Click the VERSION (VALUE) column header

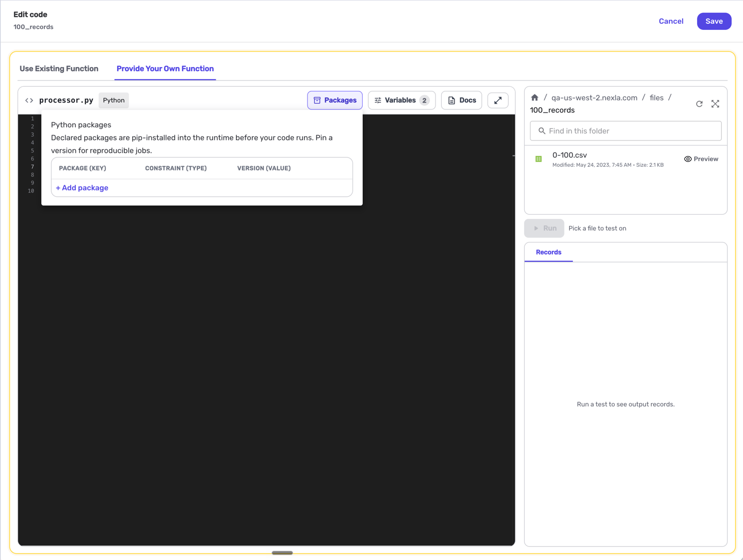tap(264, 168)
